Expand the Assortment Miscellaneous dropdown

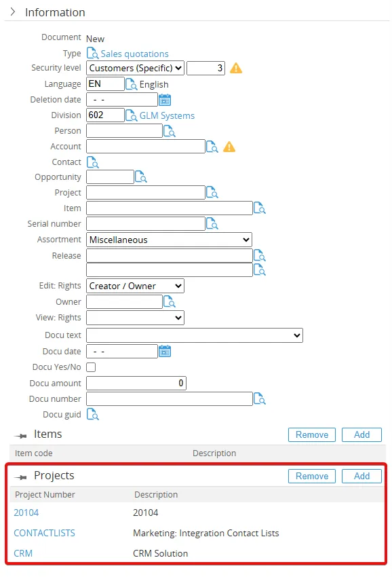click(x=169, y=240)
